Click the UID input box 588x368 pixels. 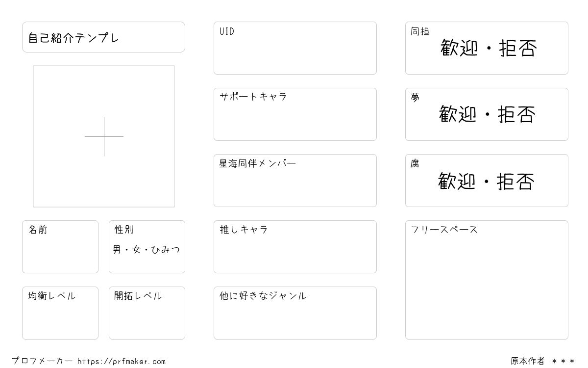[x=295, y=48]
